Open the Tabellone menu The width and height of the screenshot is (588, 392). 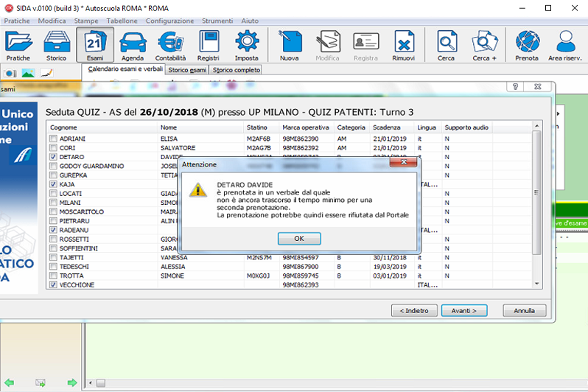point(122,21)
